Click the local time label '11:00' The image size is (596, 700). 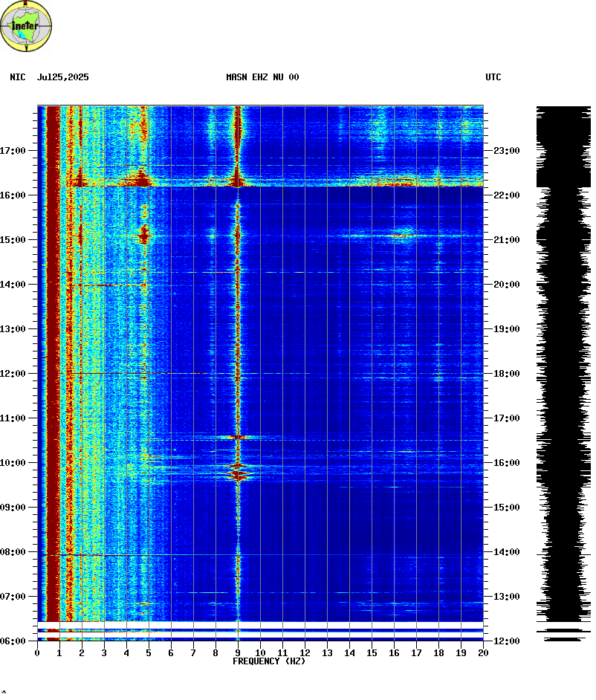(x=13, y=418)
